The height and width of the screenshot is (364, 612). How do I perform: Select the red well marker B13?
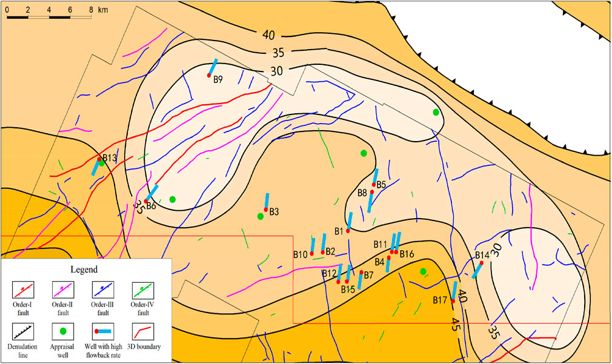(99, 159)
